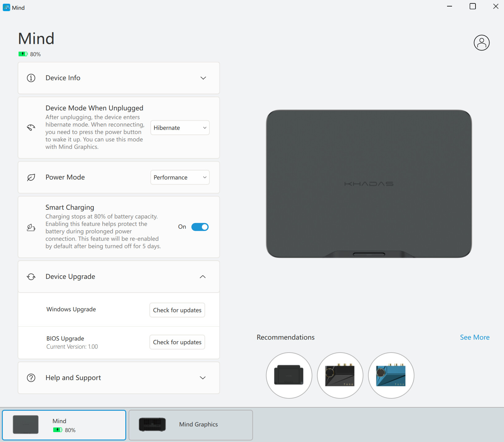Click the Smart Charging battery-leaf icon
This screenshot has height=442, width=504.
(31, 227)
